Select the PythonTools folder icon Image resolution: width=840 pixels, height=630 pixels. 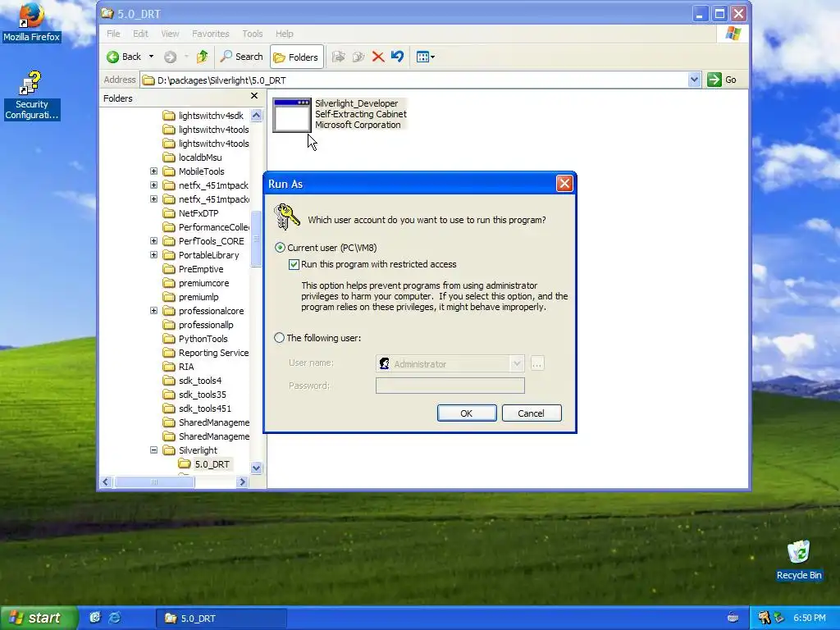click(169, 339)
